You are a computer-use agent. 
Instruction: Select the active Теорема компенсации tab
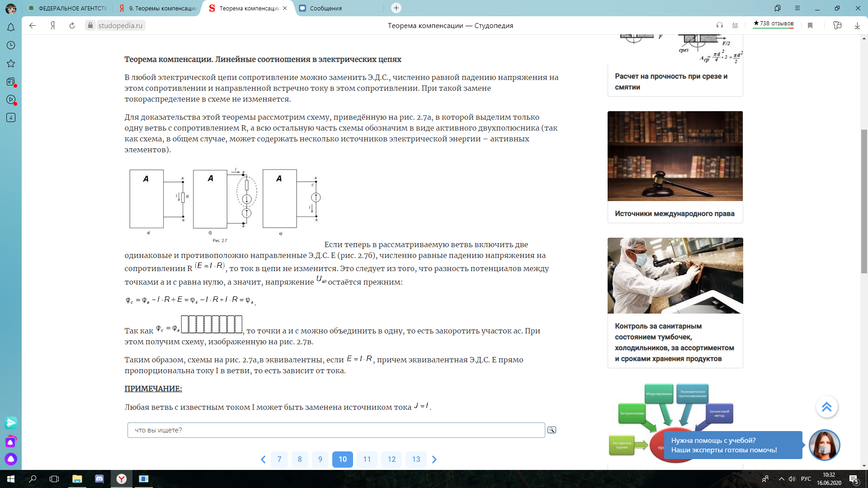coord(248,8)
